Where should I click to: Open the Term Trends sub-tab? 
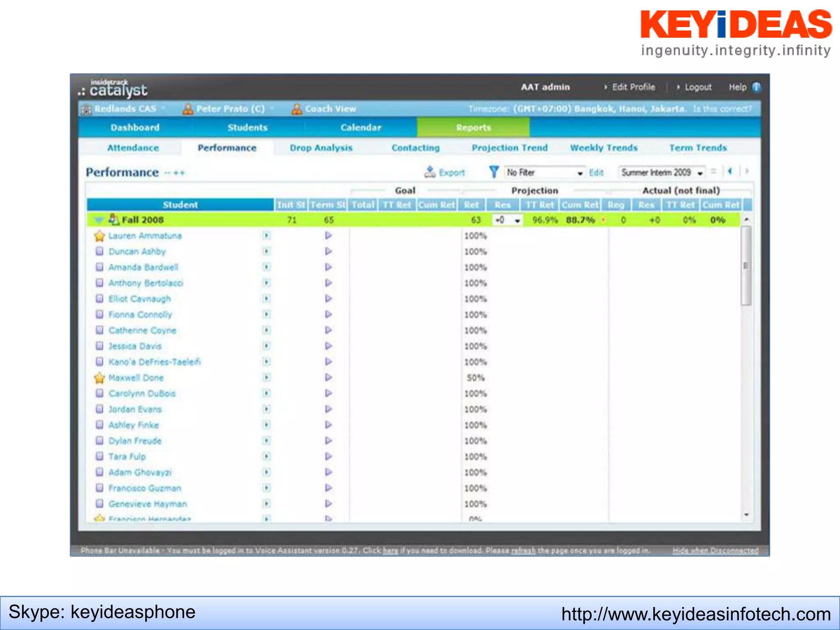698,148
